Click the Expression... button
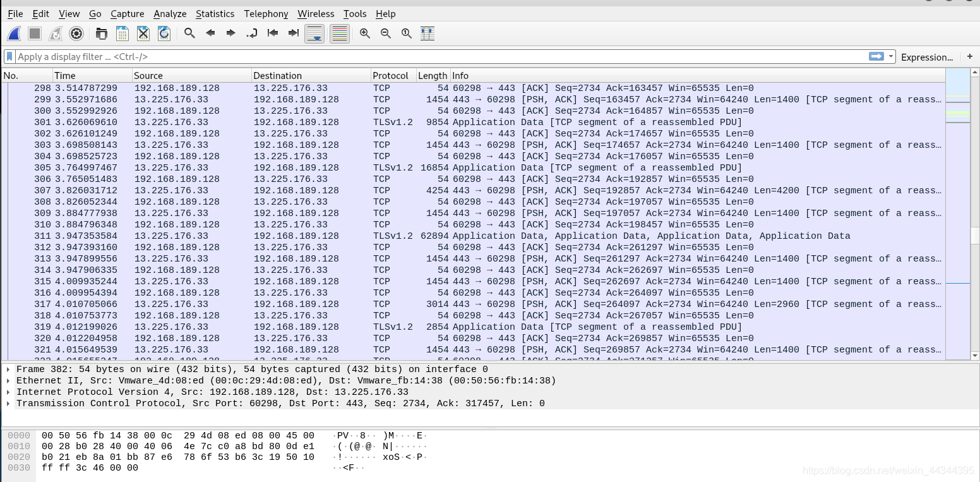 pos(927,57)
